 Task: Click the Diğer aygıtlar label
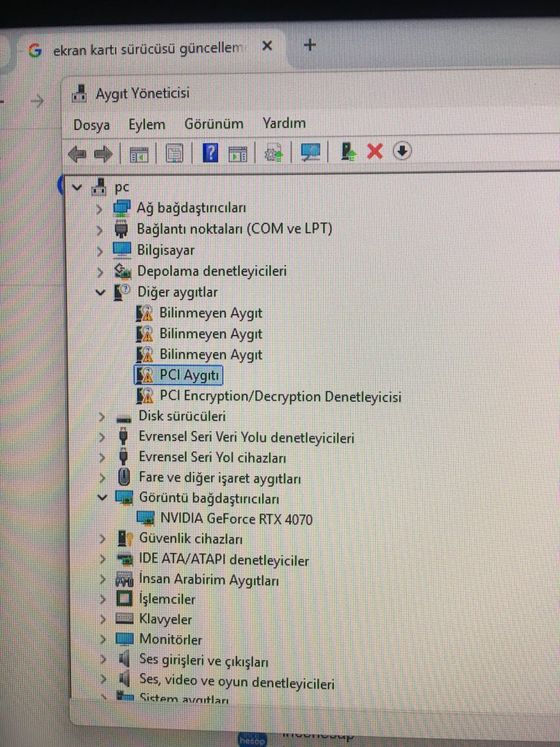177,292
